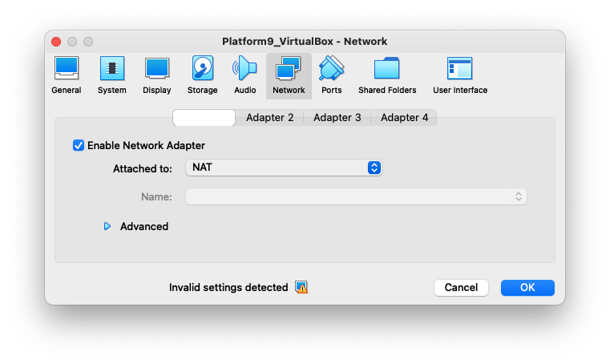Switch to Adapter 2 tab
The height and width of the screenshot is (364, 610).
[x=269, y=118]
